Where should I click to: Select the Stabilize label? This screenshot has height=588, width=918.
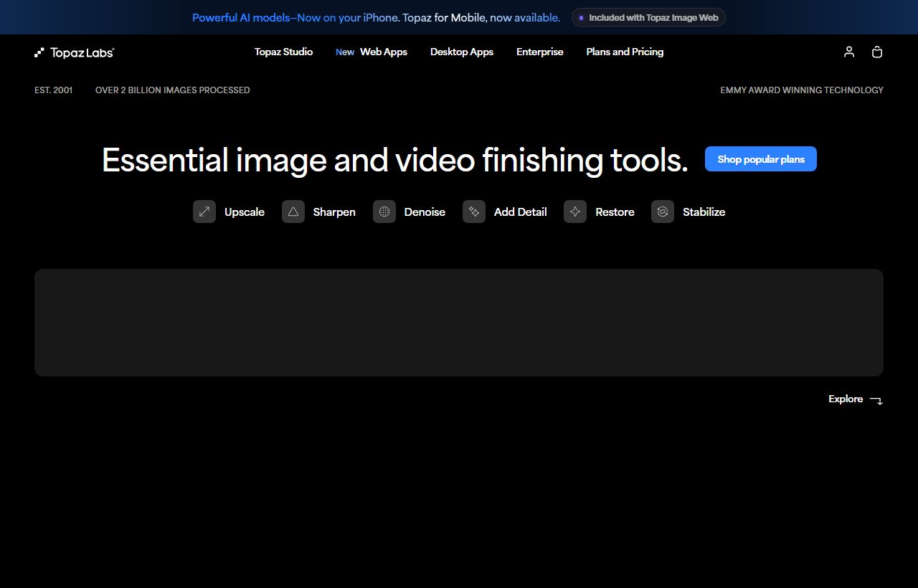point(704,212)
